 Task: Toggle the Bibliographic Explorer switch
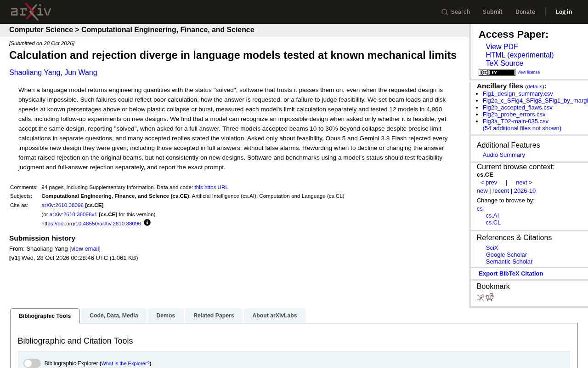[x=32, y=363]
